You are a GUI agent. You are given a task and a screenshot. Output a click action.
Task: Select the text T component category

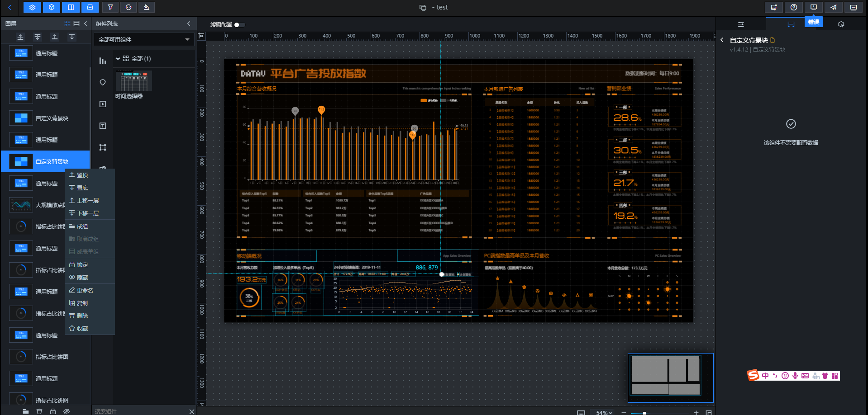click(103, 126)
